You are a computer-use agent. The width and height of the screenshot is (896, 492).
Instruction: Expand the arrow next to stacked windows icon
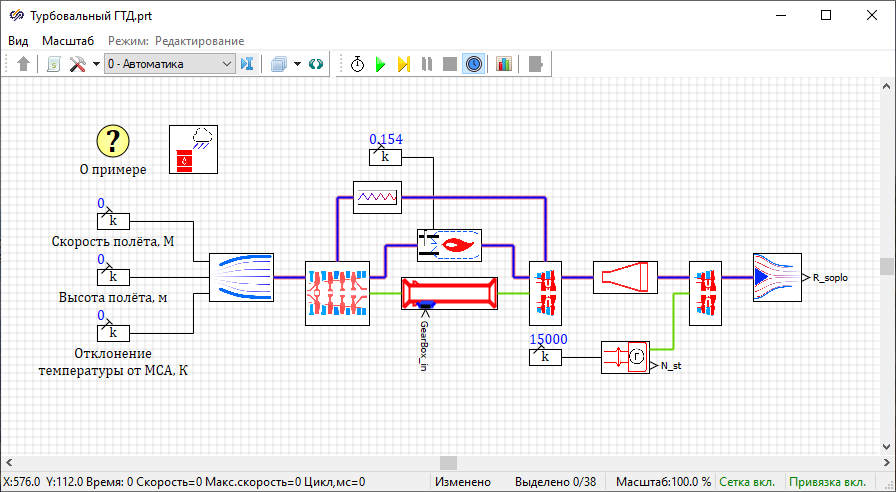298,64
